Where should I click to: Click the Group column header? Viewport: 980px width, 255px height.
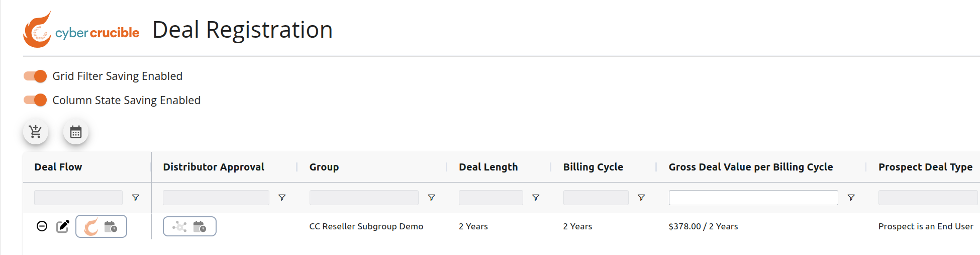click(324, 167)
